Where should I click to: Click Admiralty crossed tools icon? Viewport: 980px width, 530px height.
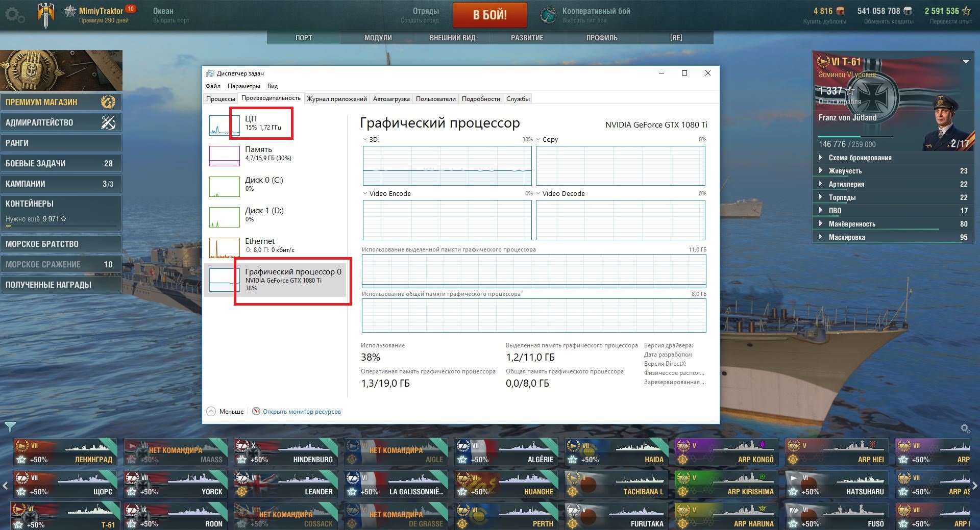(x=108, y=122)
